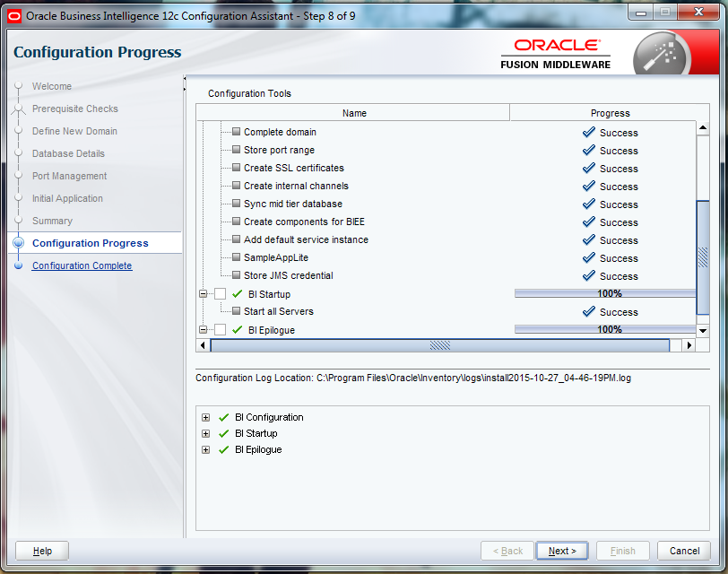Click the horizontal scrollbar thumb
The height and width of the screenshot is (574, 728).
click(439, 345)
